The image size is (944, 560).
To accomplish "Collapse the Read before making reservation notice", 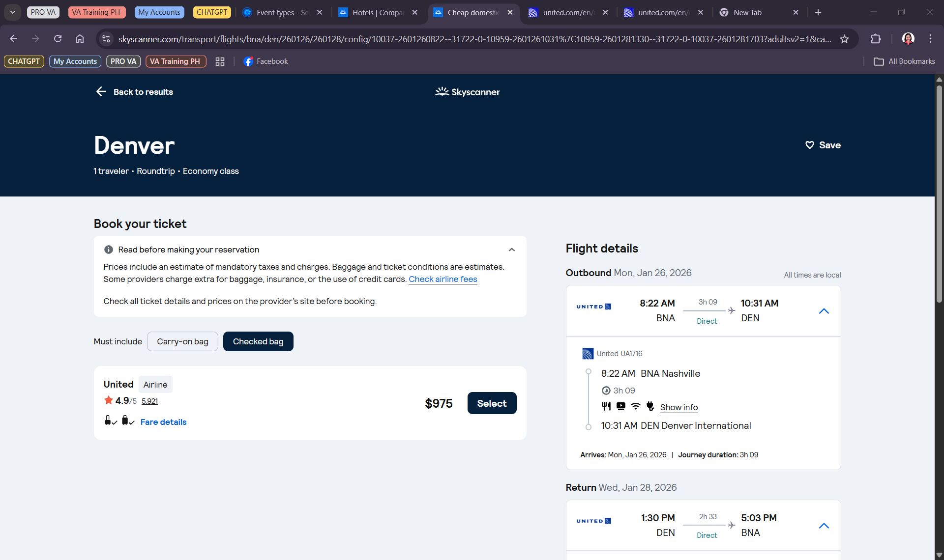I will 511,250.
